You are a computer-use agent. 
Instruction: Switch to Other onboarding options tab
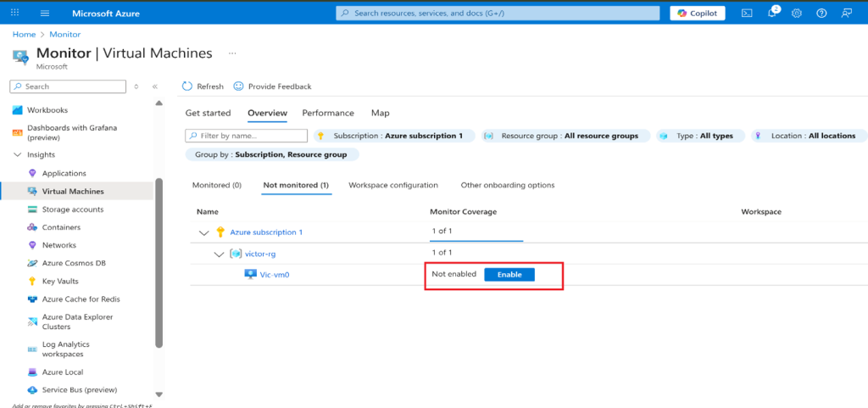[x=508, y=185]
